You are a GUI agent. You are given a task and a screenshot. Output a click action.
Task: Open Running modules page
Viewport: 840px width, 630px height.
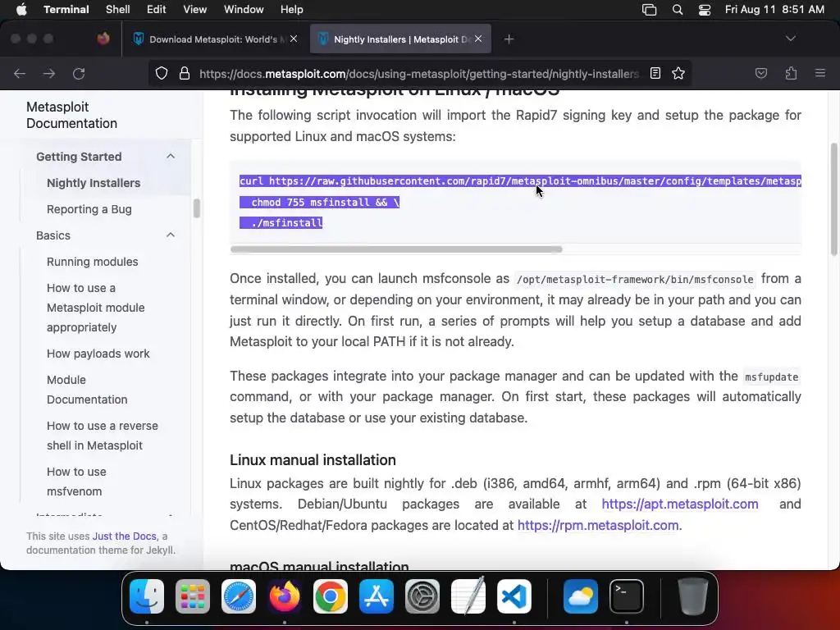pyautogui.click(x=92, y=262)
